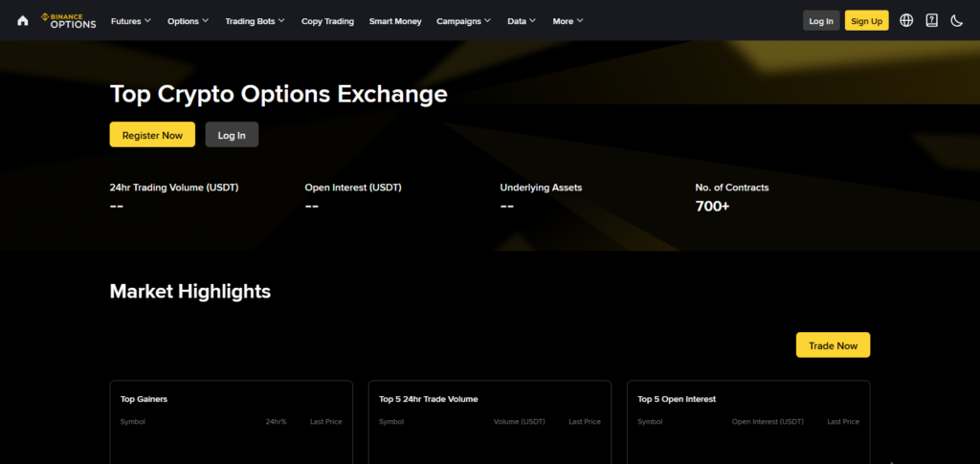The image size is (980, 464).
Task: Toggle dark mode moon icon
Action: coord(957,21)
